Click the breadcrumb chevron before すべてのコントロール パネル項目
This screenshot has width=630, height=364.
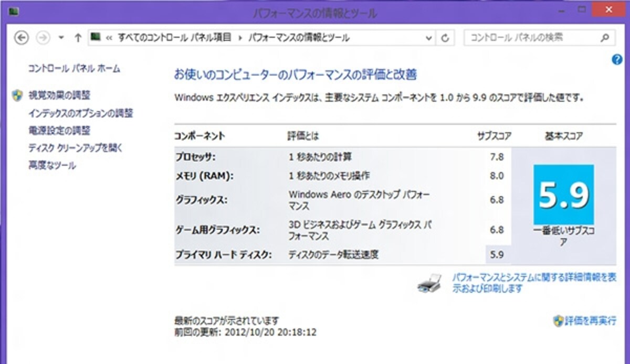click(110, 38)
